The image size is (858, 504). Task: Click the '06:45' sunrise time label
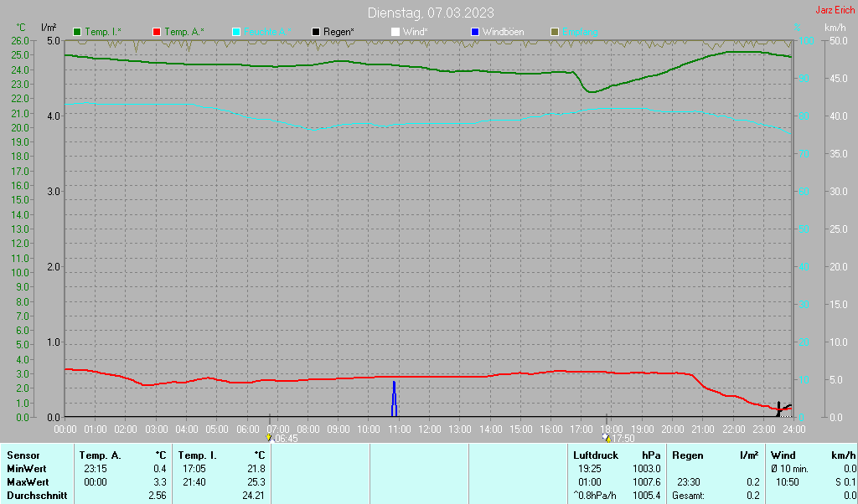click(x=287, y=439)
